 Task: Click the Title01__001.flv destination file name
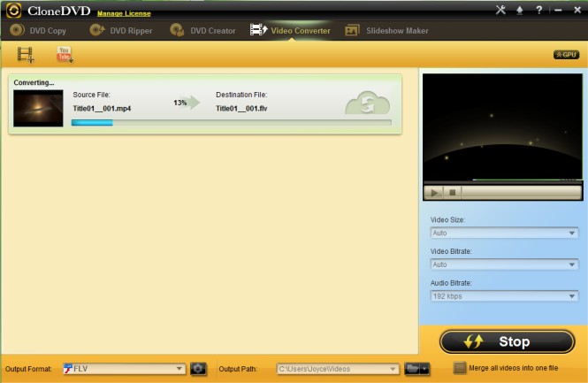point(241,109)
